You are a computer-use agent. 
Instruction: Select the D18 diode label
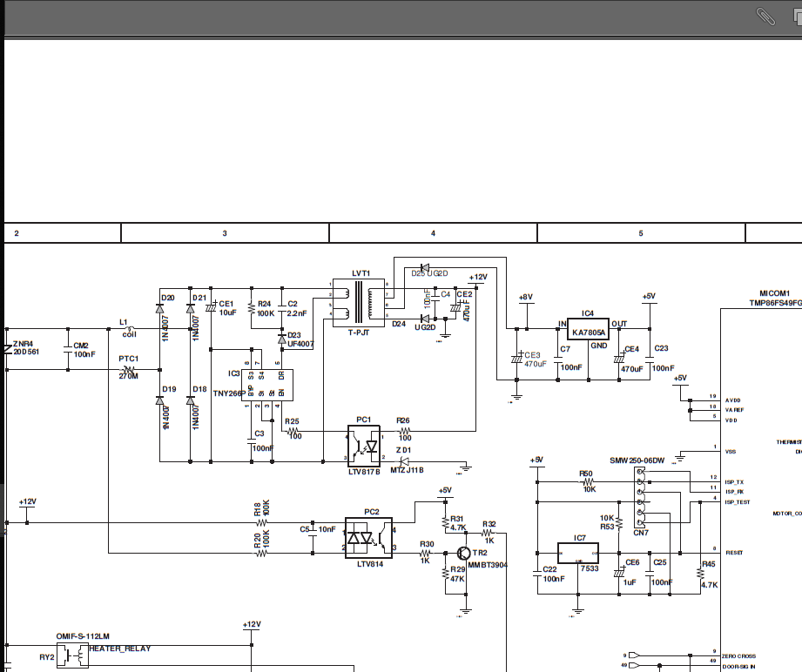[x=199, y=390]
